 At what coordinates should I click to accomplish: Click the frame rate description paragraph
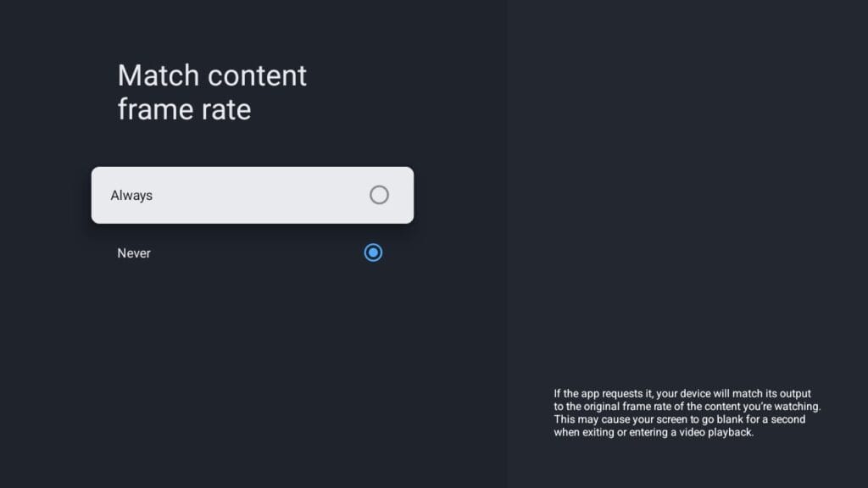pos(687,413)
